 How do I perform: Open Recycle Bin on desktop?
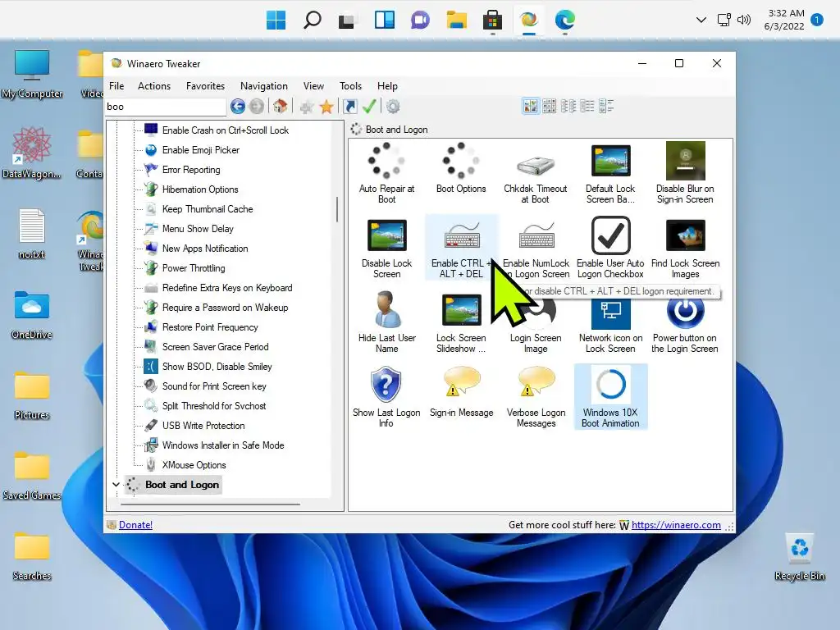pyautogui.click(x=799, y=558)
